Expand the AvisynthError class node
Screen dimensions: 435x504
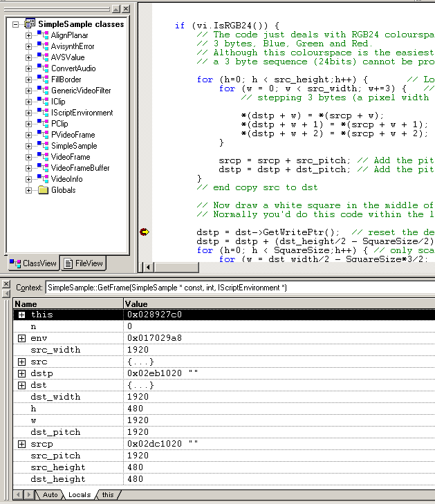28,46
